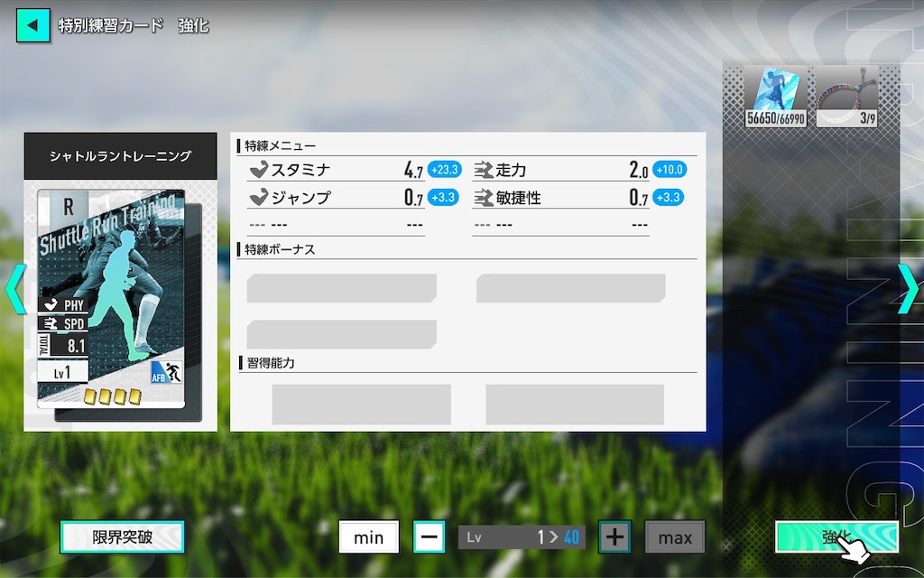Image resolution: width=924 pixels, height=578 pixels.
Task: Show the previous card with left chevron
Action: (16, 288)
